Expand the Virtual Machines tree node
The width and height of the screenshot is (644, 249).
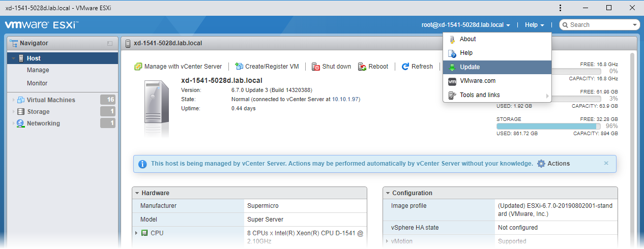click(x=13, y=100)
